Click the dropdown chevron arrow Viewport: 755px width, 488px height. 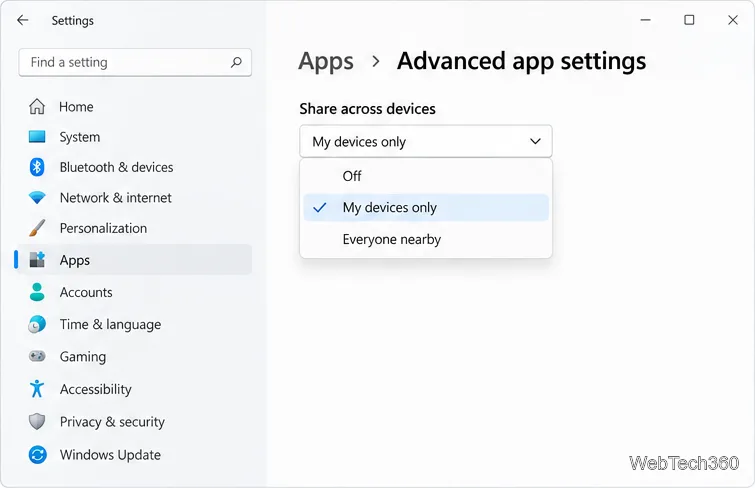535,141
